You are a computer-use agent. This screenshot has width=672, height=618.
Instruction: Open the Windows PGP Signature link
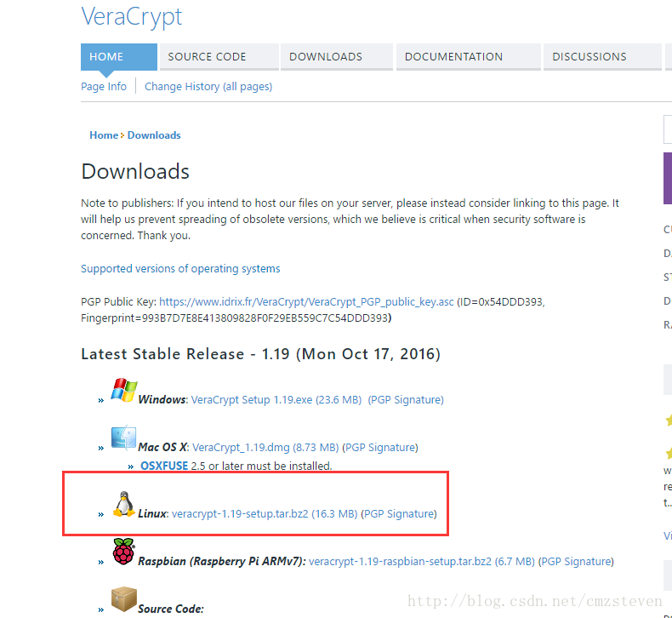(406, 400)
